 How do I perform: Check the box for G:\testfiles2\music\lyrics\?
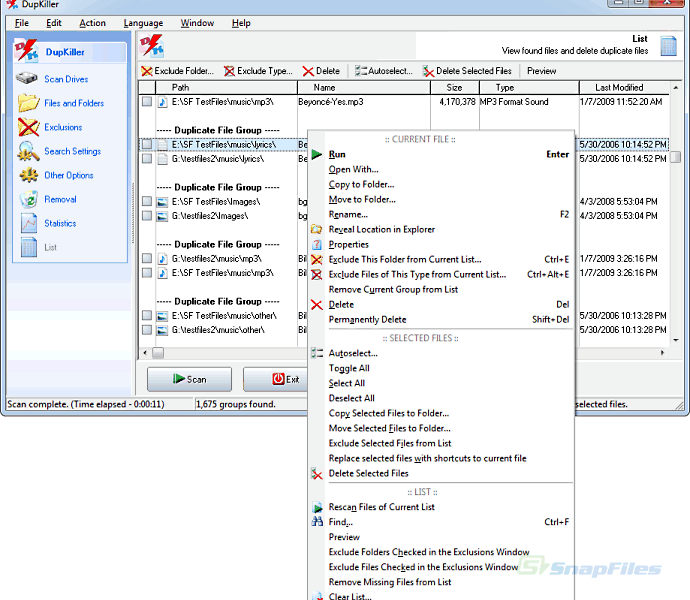pyautogui.click(x=147, y=158)
